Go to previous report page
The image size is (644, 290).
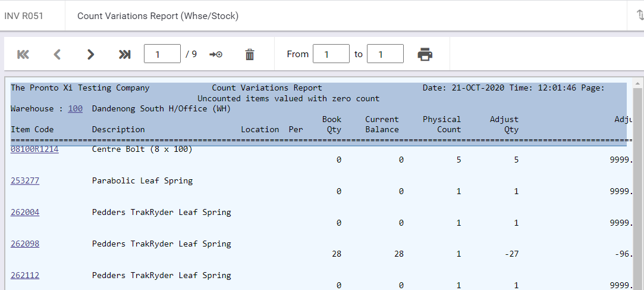(x=57, y=54)
